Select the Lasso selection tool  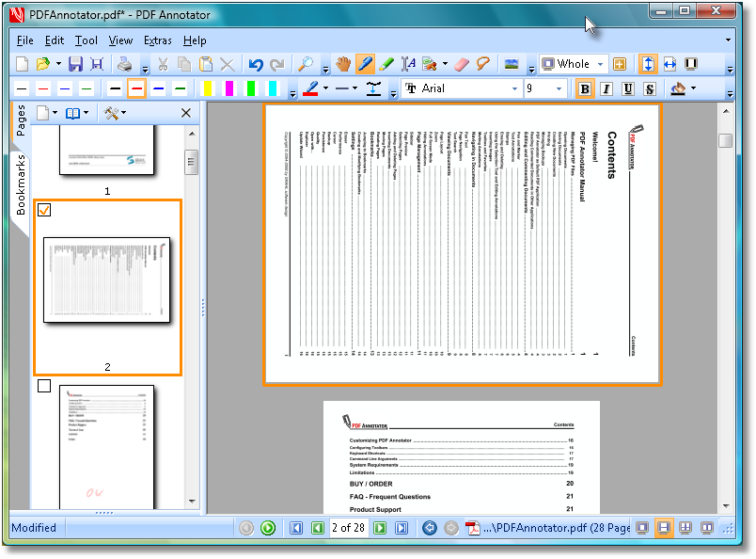click(483, 64)
